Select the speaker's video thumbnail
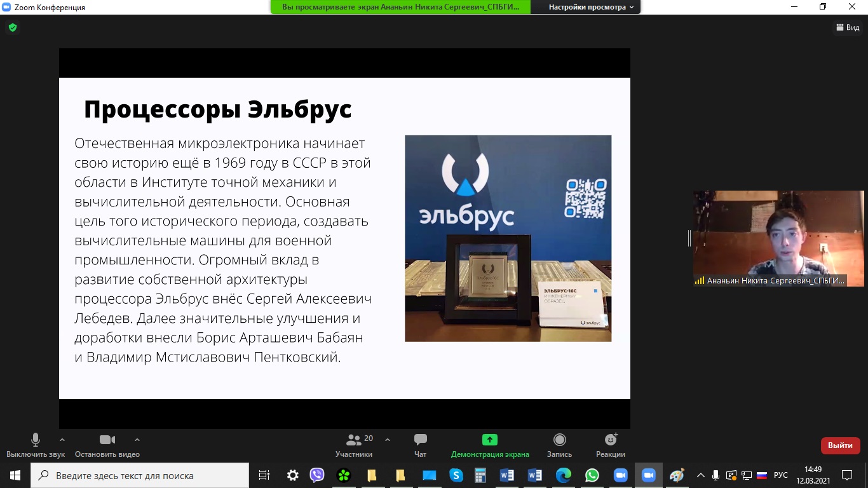The width and height of the screenshot is (868, 488). 778,238
